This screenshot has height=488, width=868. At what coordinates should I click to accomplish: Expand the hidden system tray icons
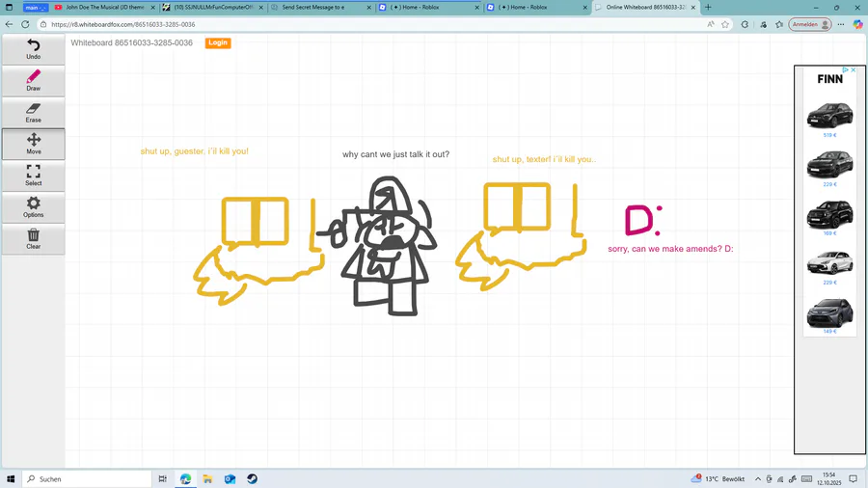click(x=758, y=479)
